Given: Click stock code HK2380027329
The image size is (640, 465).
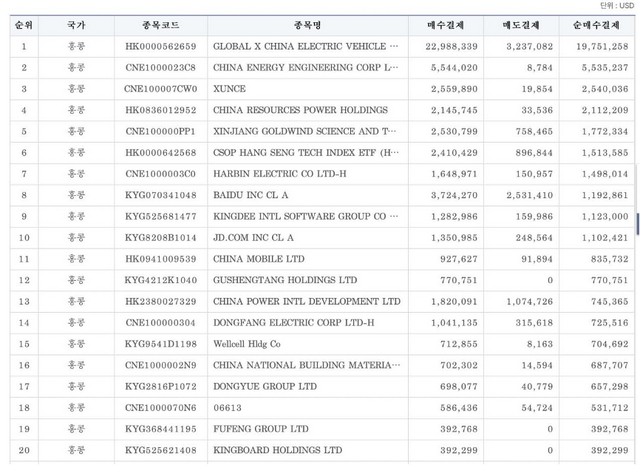Looking at the screenshot, I should coord(161,301).
